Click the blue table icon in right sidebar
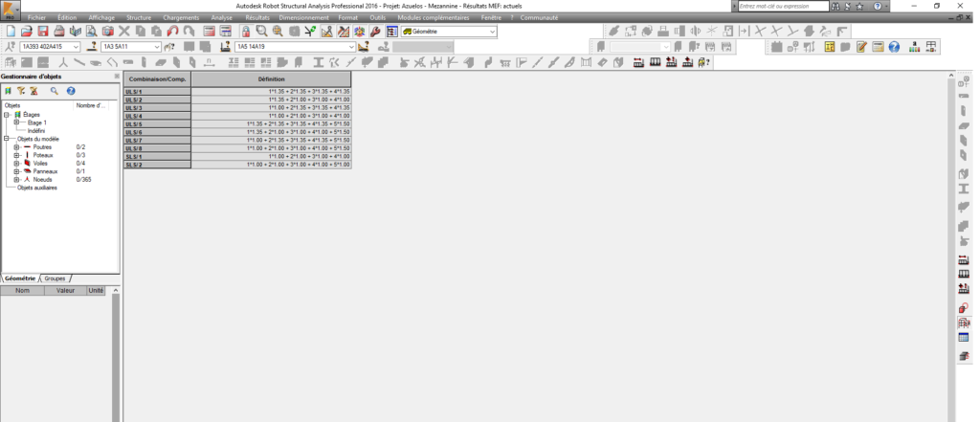Image resolution: width=980 pixels, height=422 pixels. (963, 338)
